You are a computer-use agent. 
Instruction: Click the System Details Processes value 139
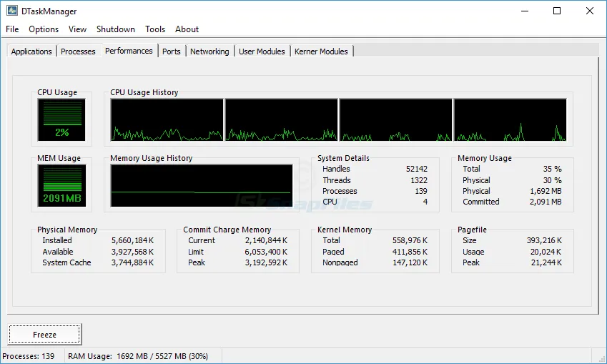421,191
